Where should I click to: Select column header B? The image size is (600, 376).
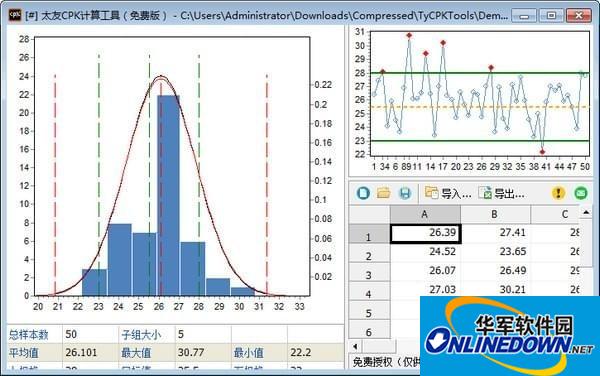(x=495, y=214)
